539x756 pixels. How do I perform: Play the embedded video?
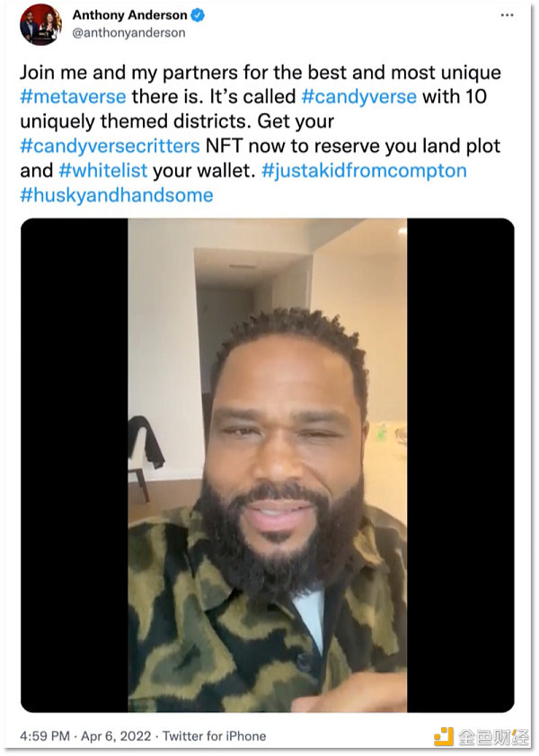point(268,466)
